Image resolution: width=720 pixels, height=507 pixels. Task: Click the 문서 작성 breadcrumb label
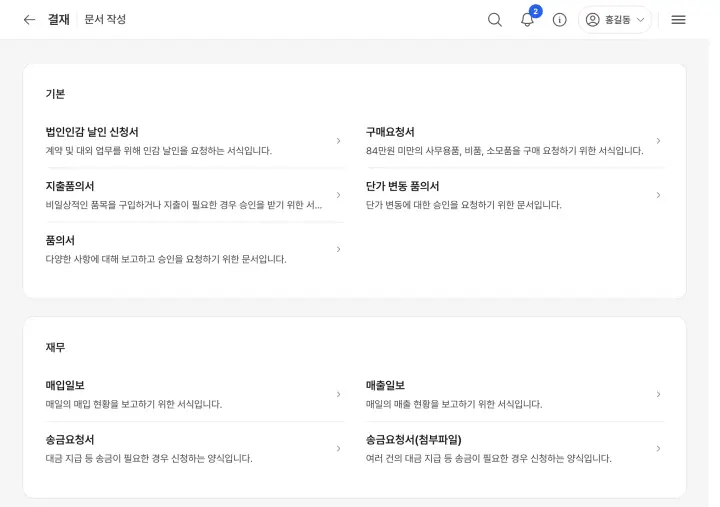point(105,19)
